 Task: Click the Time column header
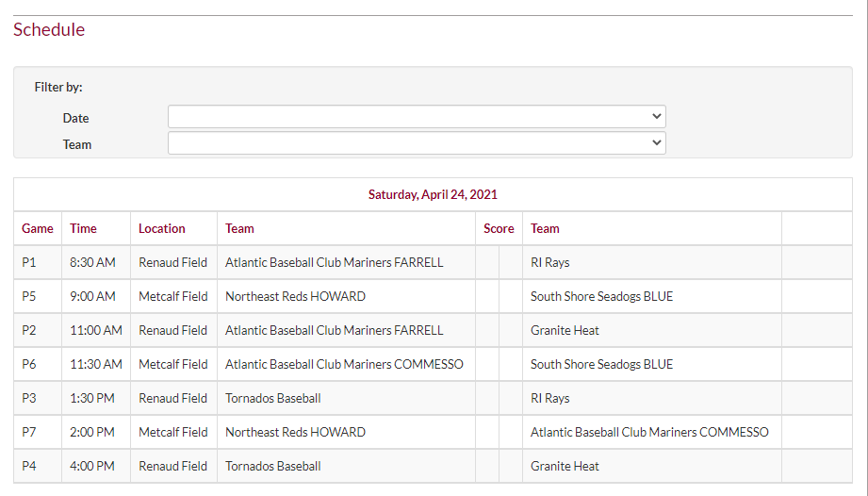click(83, 229)
